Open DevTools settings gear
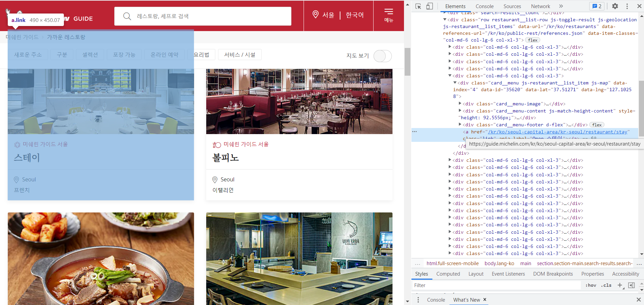The width and height of the screenshot is (644, 305). (615, 6)
